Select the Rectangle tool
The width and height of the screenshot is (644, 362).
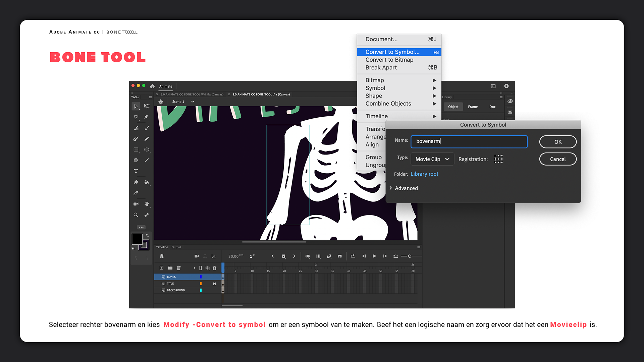(x=136, y=150)
